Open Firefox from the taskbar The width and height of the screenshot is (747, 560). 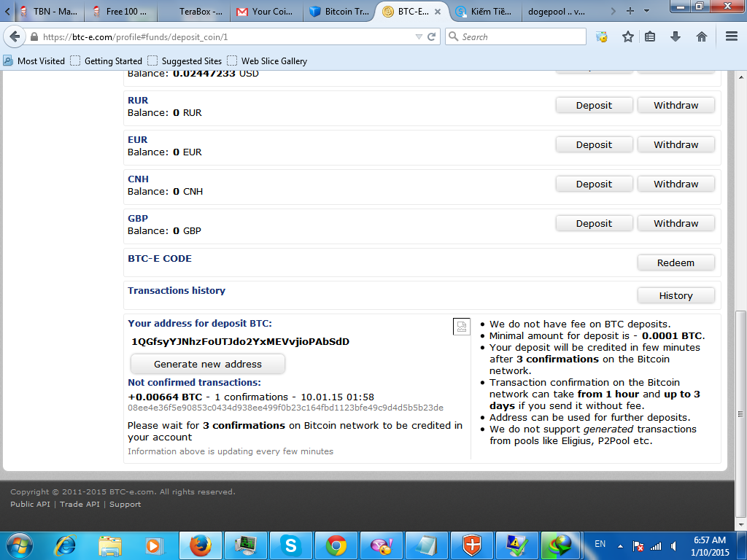point(201,545)
